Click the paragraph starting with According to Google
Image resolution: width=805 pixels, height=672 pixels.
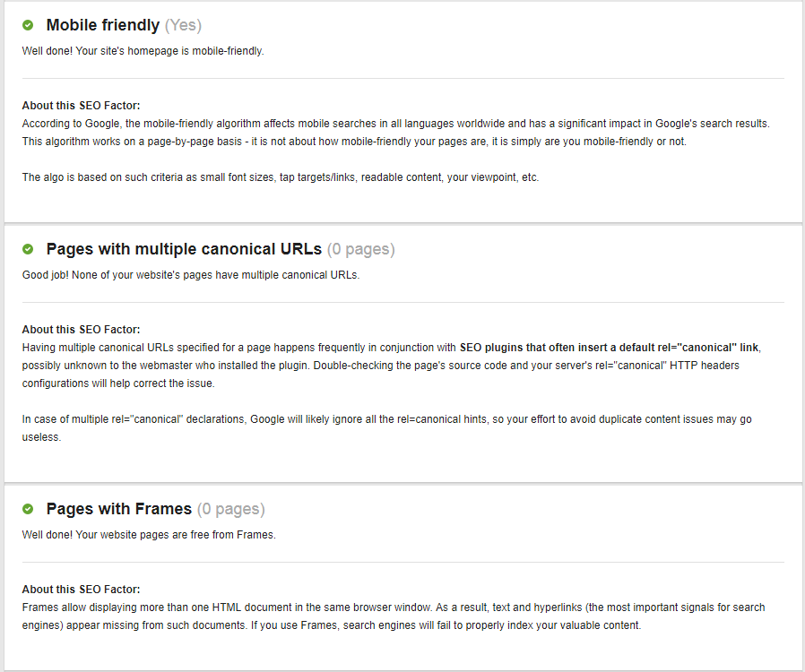click(394, 133)
